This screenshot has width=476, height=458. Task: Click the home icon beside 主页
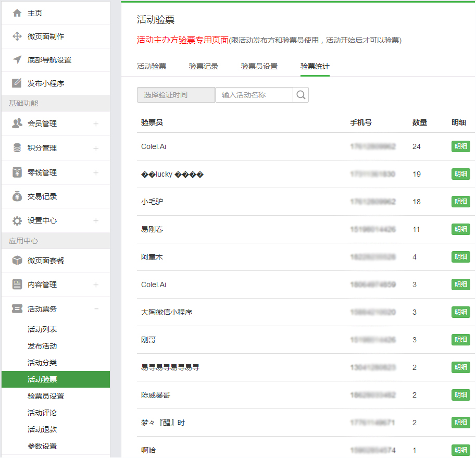coord(17,13)
